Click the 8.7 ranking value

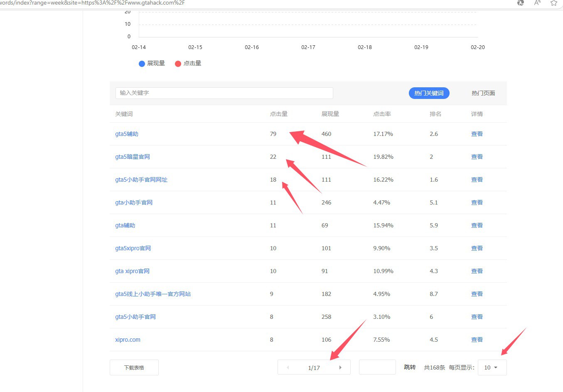click(x=434, y=294)
